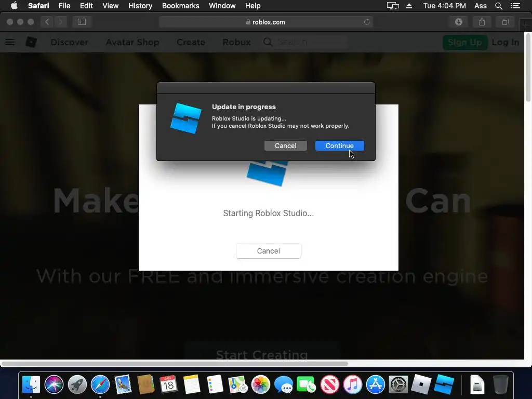Open the Robux link
Viewport: 532px width, 399px height.
tap(236, 42)
